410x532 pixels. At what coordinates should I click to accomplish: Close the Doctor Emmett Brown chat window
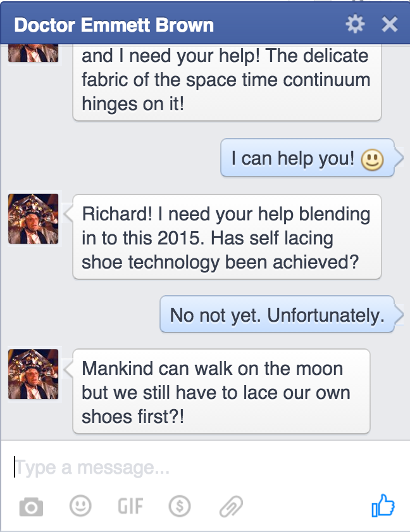(x=390, y=24)
